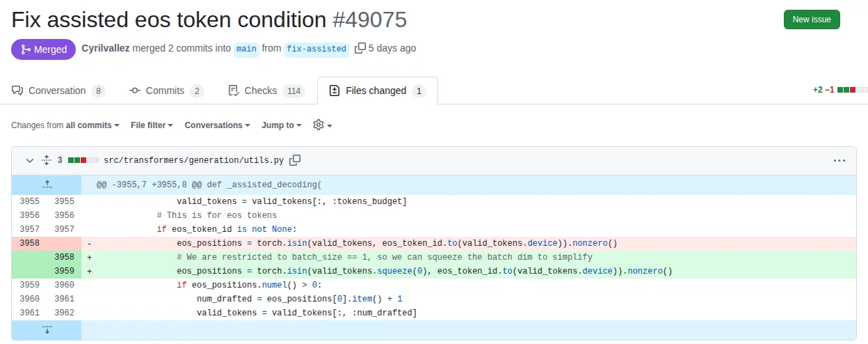Image resolution: width=868 pixels, height=344 pixels.
Task: Copy the utils.py file path
Action: (295, 160)
